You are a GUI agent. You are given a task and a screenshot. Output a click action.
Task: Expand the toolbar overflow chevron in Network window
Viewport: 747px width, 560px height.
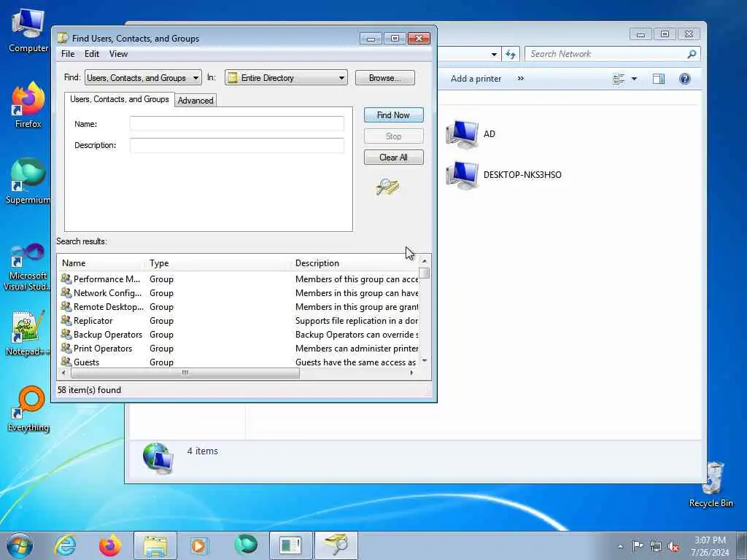tap(521, 79)
